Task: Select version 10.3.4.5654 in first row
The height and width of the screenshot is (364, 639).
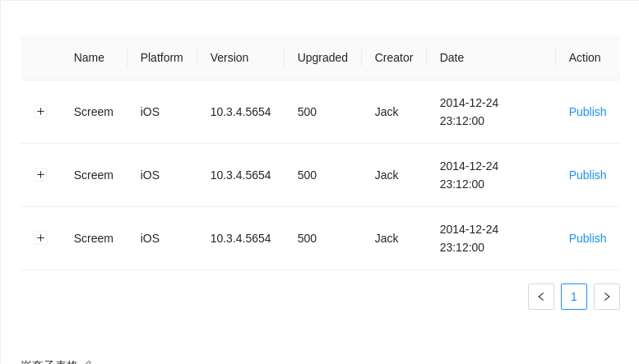Action: [x=240, y=112]
